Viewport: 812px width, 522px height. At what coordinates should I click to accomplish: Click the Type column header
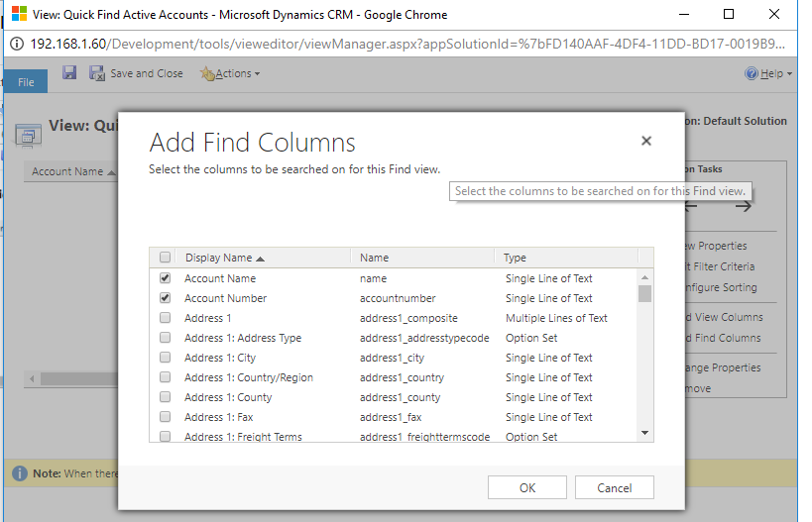517,258
